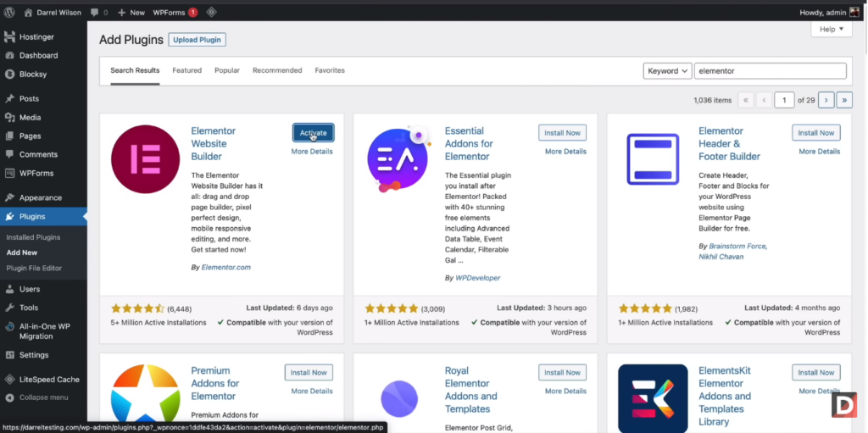
Task: Click Elementor Header & Footer Builder logo
Action: pos(653,159)
